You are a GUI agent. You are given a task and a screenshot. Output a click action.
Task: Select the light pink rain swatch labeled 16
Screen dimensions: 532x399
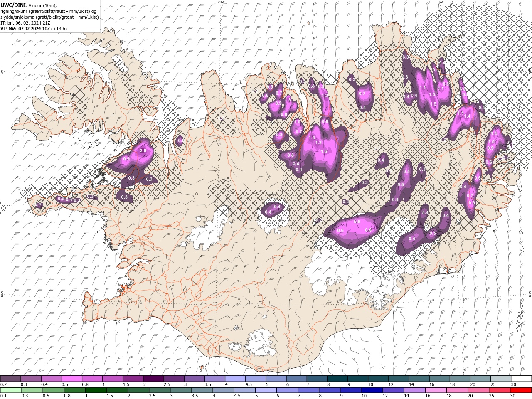point(436,390)
